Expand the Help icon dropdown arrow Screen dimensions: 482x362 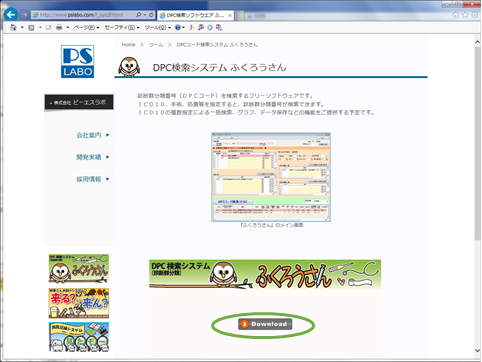pyautogui.click(x=183, y=27)
